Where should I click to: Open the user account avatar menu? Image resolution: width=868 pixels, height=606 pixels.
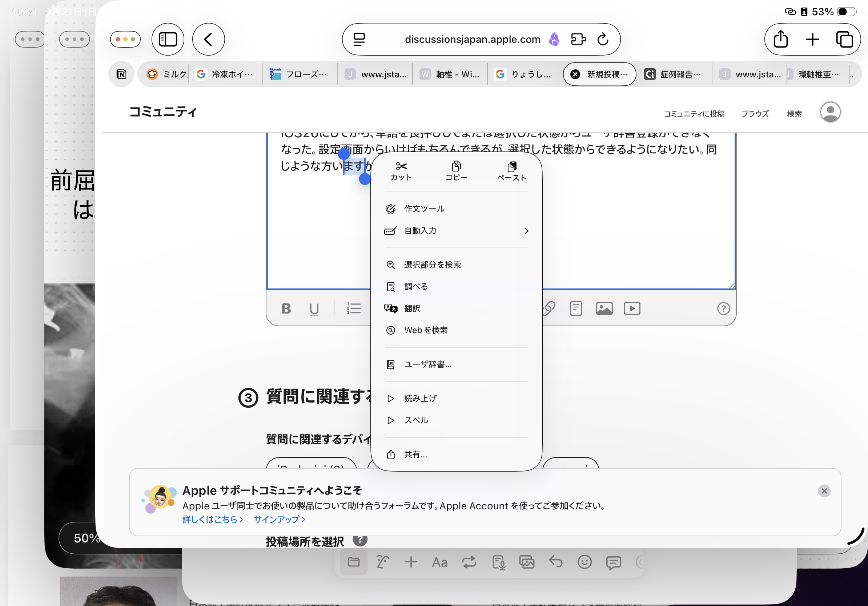coord(830,112)
